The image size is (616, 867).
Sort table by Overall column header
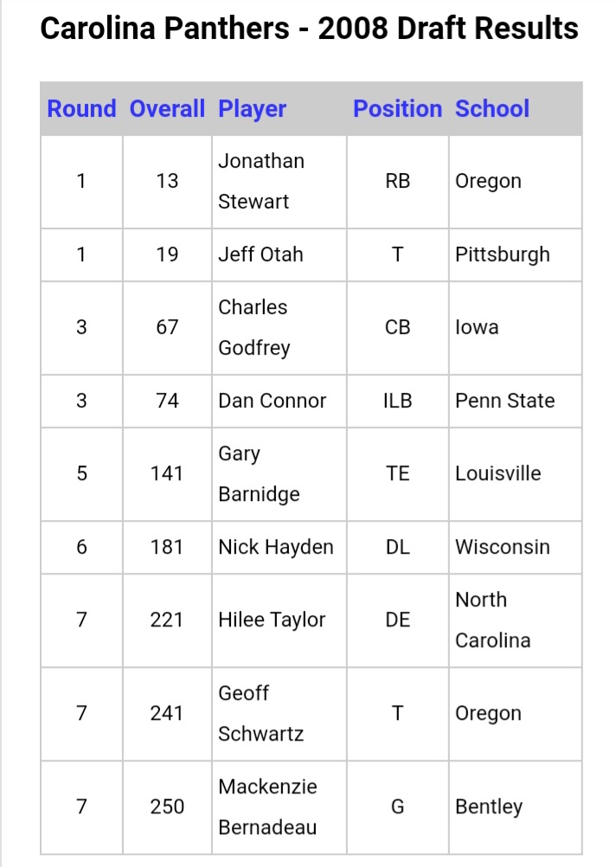click(167, 108)
